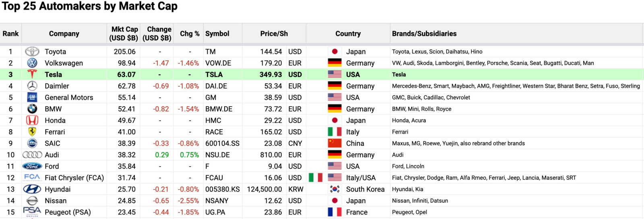Viewport: 644px width, 219px height.
Task: Click the Ferrari prancing horse logo
Action: 32,132
